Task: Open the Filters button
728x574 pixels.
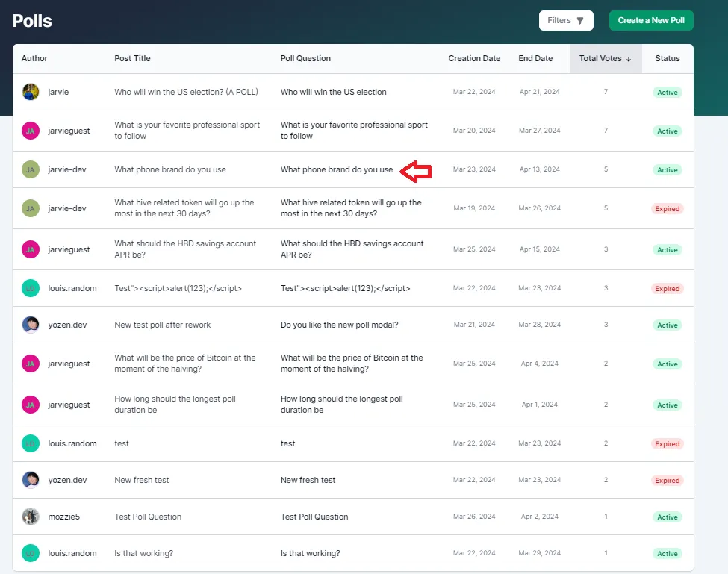Action: point(566,20)
